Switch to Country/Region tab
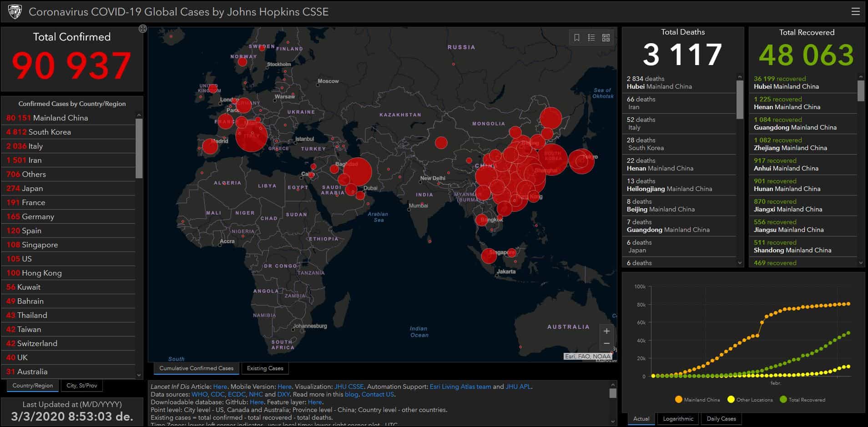 pos(33,386)
